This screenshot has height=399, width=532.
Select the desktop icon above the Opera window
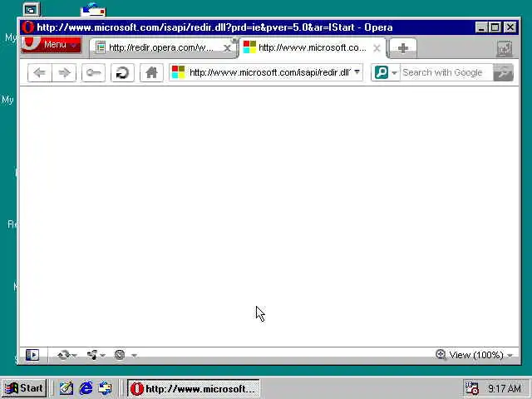(x=32, y=9)
